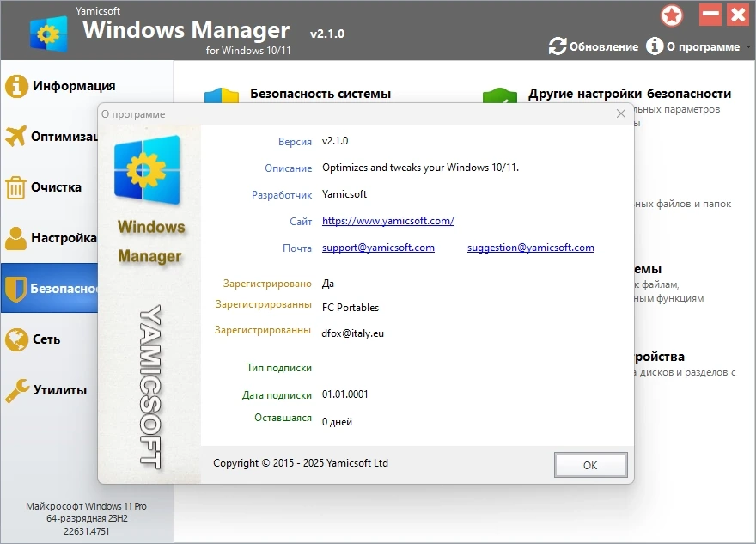This screenshot has width=756, height=544.
Task: Click the airplane icon of Оптимизация
Action: click(15, 137)
